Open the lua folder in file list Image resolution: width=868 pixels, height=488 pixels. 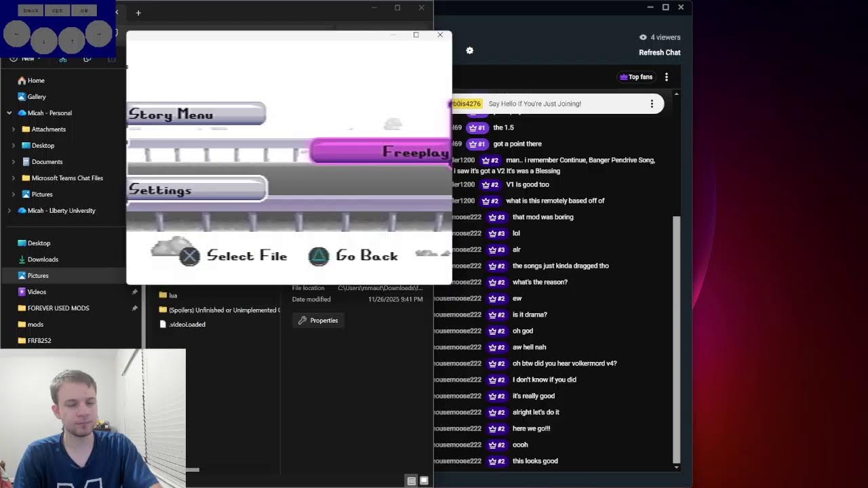pos(168,295)
